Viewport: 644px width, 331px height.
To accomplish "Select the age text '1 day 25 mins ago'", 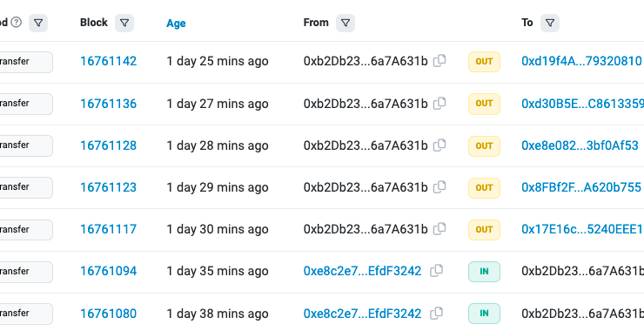I will (x=218, y=61).
